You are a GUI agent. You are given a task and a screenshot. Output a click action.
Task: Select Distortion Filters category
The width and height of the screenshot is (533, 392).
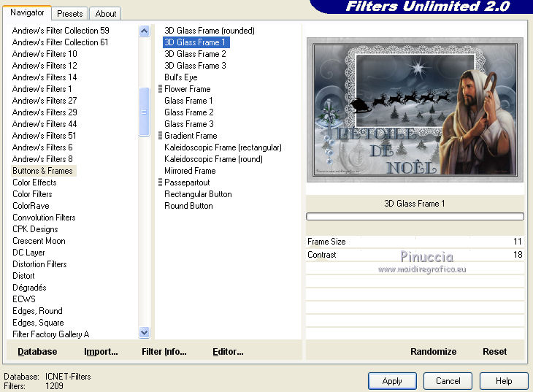[x=39, y=264]
